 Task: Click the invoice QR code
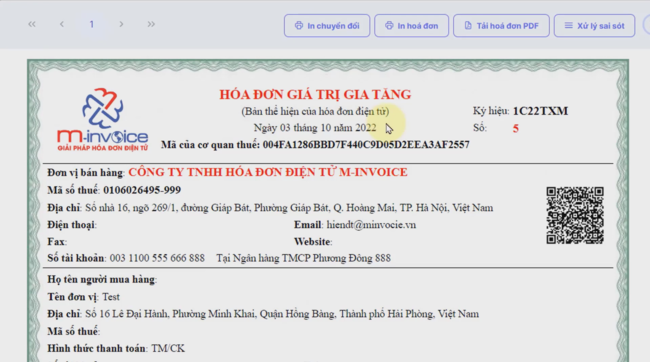point(575,215)
